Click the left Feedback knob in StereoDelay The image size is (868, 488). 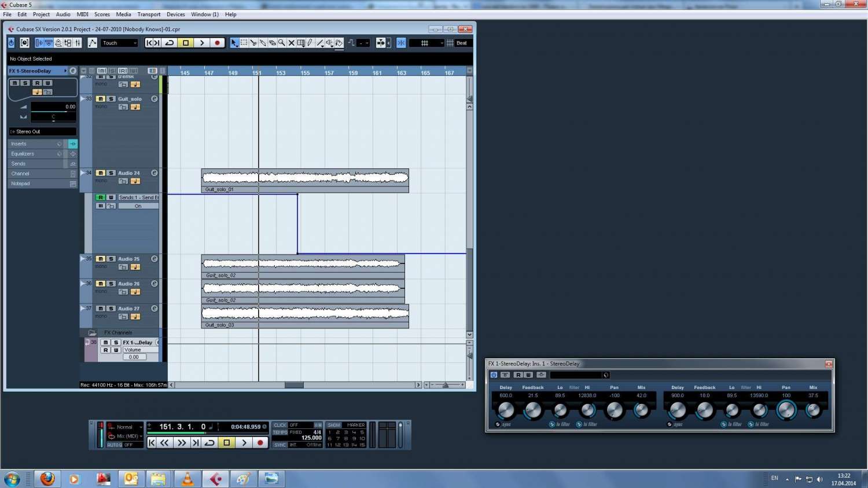pyautogui.click(x=532, y=410)
